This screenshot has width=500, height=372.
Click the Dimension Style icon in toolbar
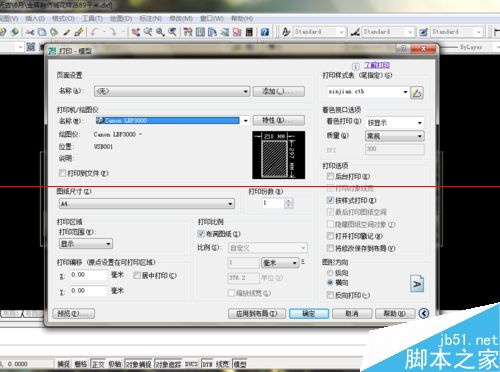pos(355,32)
